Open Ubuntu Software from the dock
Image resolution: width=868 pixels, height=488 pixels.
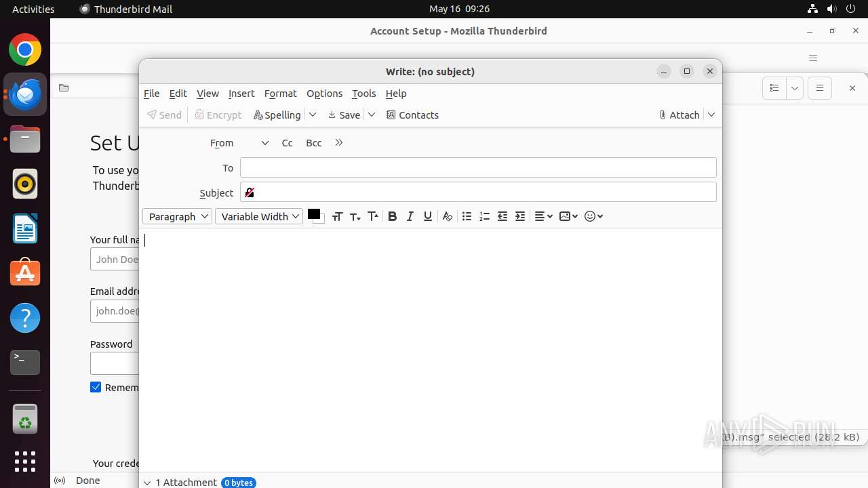pyautogui.click(x=25, y=273)
